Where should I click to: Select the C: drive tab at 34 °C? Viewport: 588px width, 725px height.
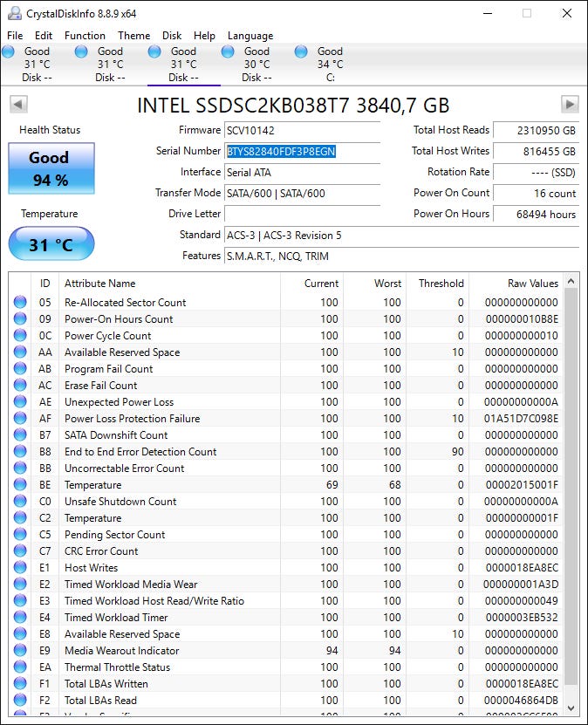[330, 65]
